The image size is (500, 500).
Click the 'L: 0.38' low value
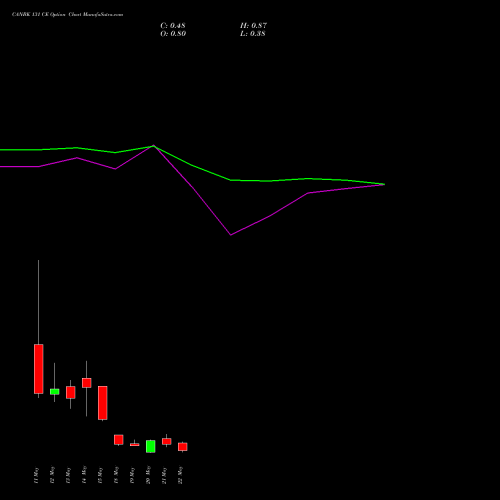click(253, 34)
